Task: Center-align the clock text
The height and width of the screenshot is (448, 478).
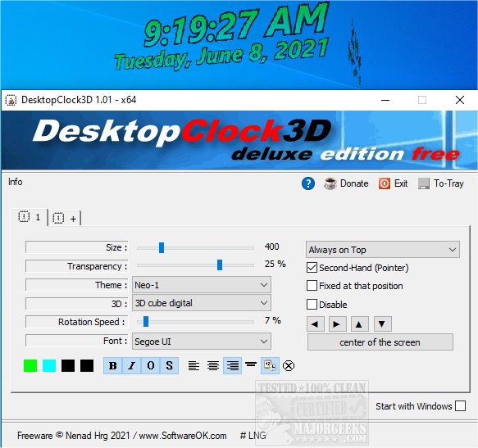Action: [213, 365]
